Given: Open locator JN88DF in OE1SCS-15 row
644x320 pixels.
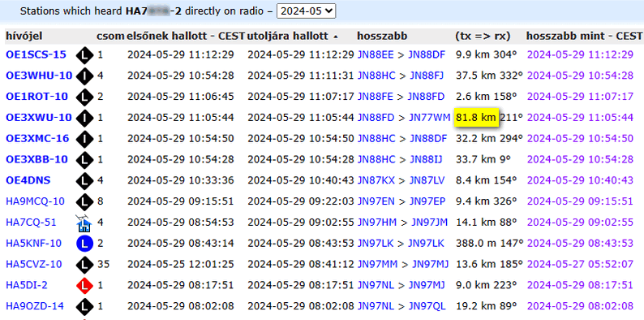Looking at the screenshot, I should pyautogui.click(x=427, y=54).
